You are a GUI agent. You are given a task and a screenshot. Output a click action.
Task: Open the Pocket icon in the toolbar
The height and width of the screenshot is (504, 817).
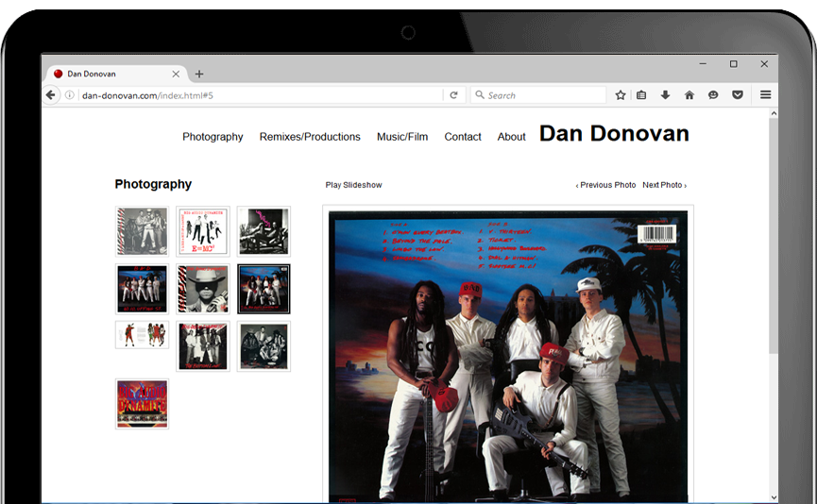pyautogui.click(x=738, y=95)
